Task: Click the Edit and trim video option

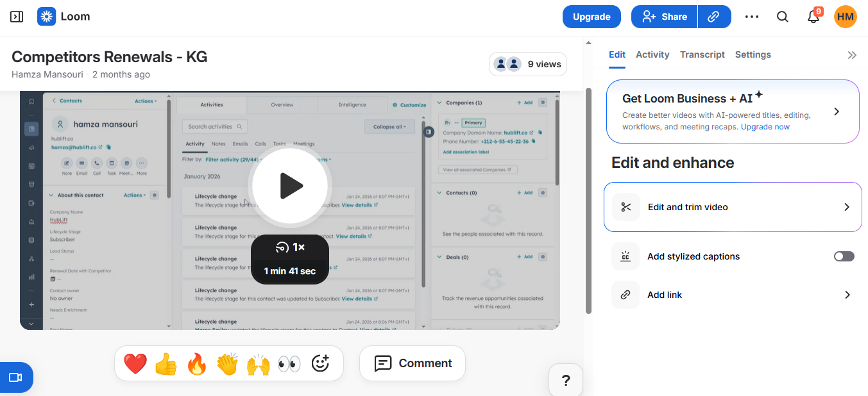Action: point(733,207)
